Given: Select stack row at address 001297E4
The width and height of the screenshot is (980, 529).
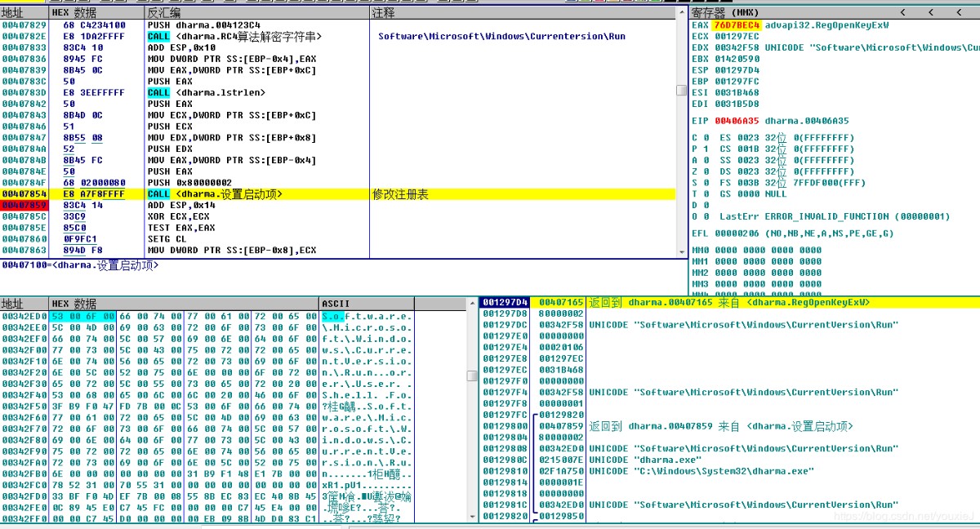Looking at the screenshot, I should click(x=728, y=347).
